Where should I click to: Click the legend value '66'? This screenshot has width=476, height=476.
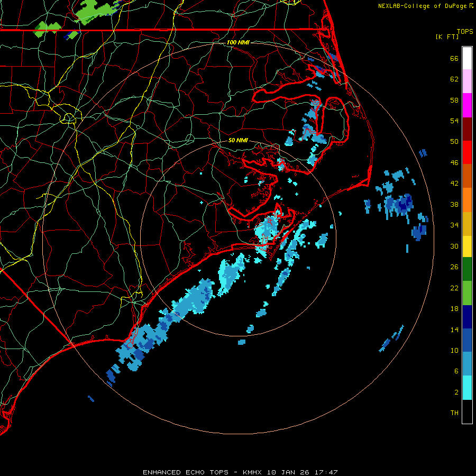point(454,58)
